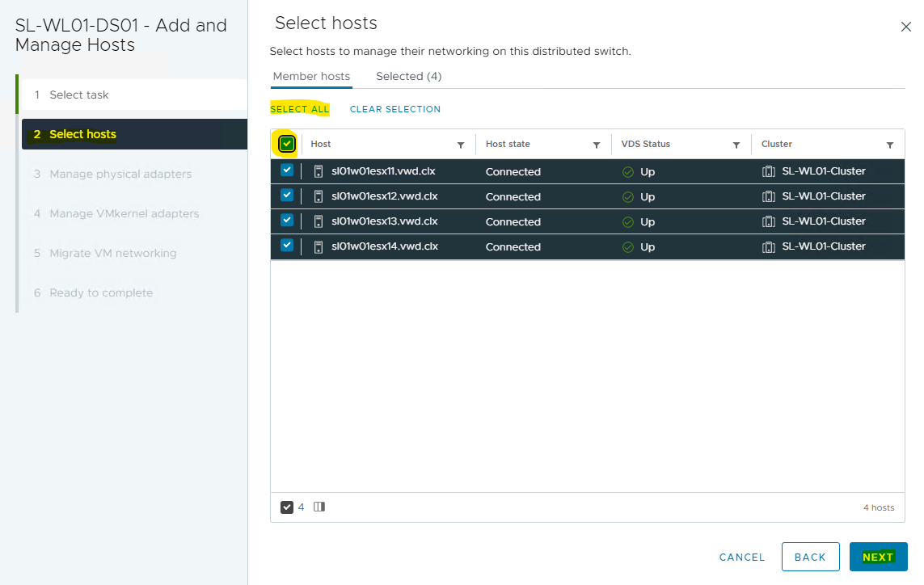This screenshot has width=924, height=585.
Task: Click the green Up status icon for sl01w01esx11
Action: 627,172
